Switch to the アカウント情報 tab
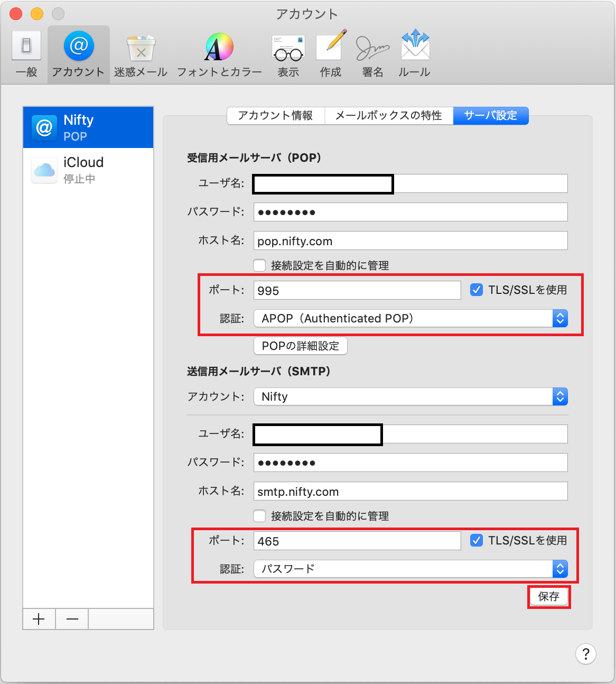The image size is (616, 684). [x=275, y=115]
